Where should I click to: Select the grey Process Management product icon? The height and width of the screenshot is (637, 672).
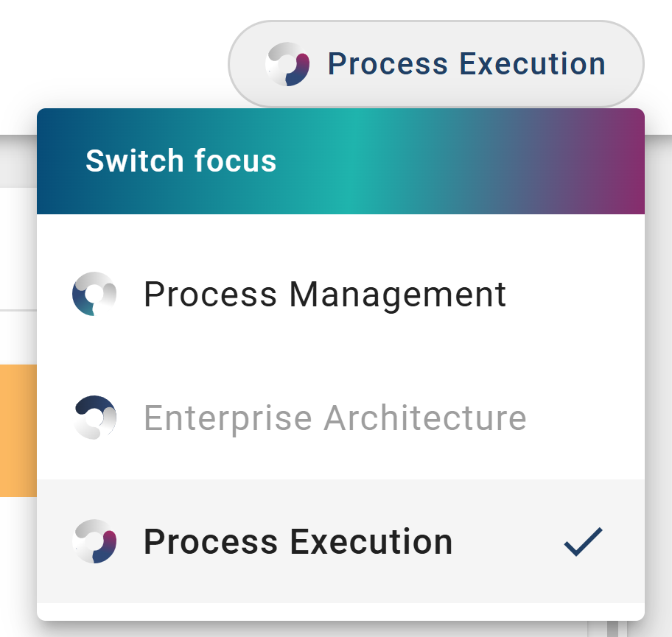(x=94, y=294)
